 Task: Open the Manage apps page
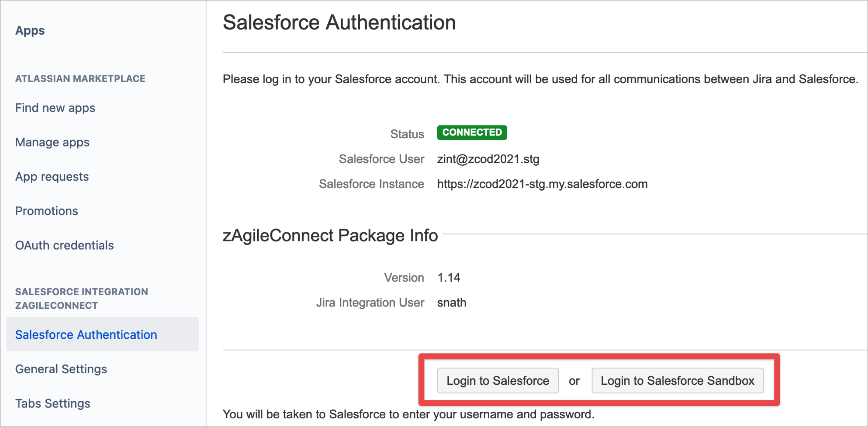[52, 142]
